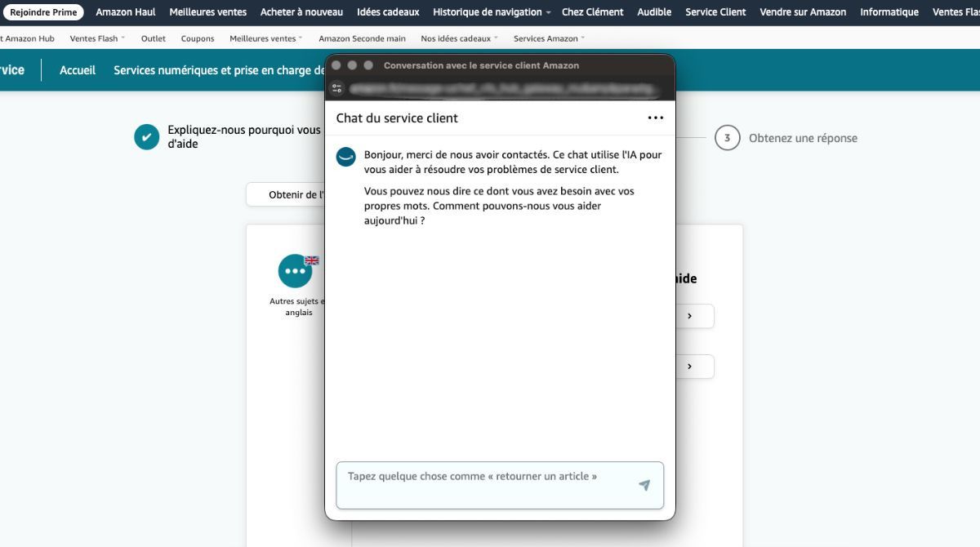Screen dimensions: 980x547
Task: Click the completed step checkmark icon
Action: tap(146, 137)
